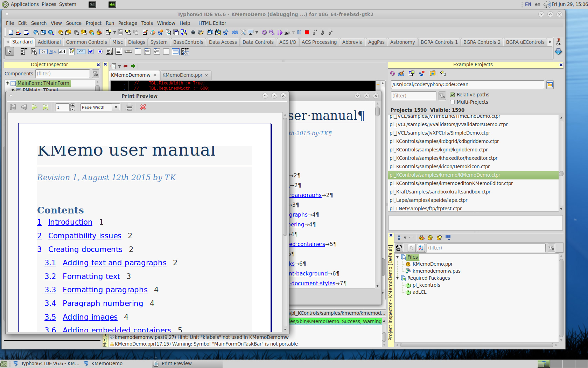Sort Project Inspector items alphabetically
588x368 pixels.
tap(421, 248)
